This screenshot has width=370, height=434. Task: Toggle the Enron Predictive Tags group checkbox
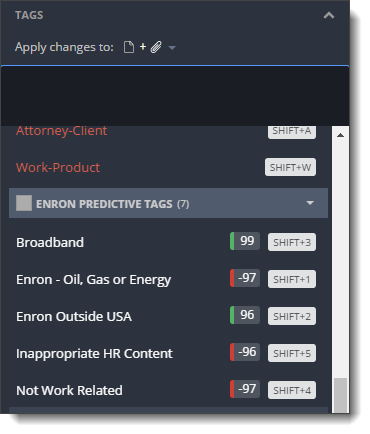pyautogui.click(x=24, y=203)
